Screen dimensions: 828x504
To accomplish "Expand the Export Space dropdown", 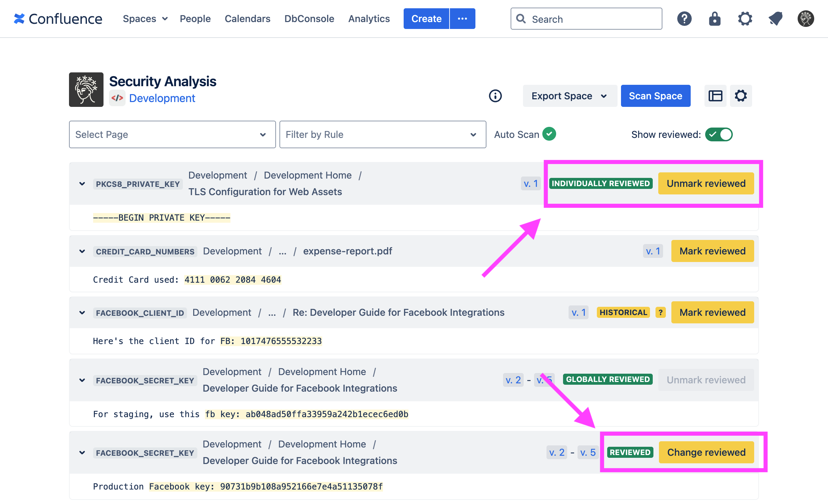I will pos(570,96).
